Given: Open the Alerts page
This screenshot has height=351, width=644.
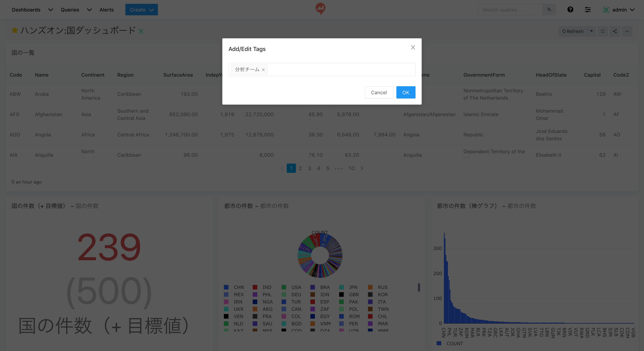Looking at the screenshot, I should coord(107,10).
